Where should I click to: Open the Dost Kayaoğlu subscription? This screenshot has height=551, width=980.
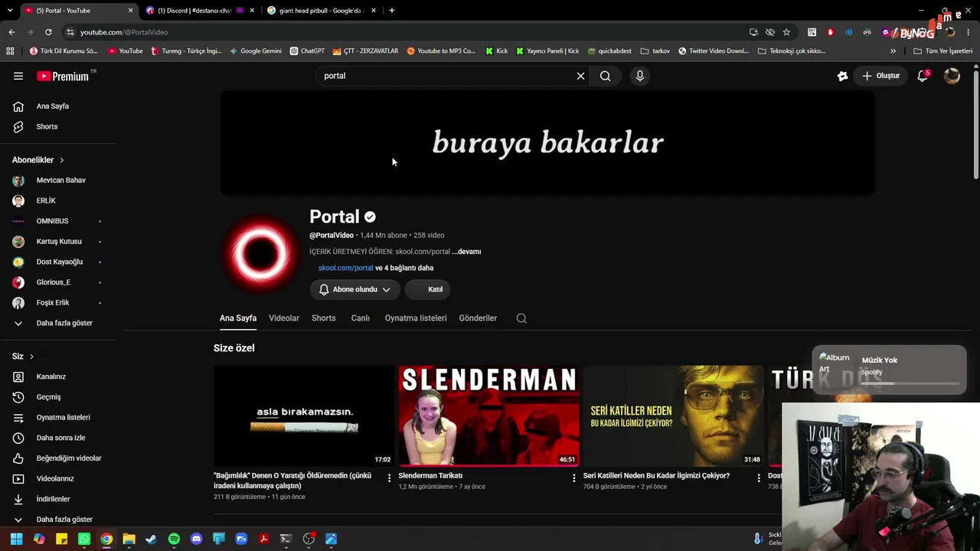click(x=59, y=262)
